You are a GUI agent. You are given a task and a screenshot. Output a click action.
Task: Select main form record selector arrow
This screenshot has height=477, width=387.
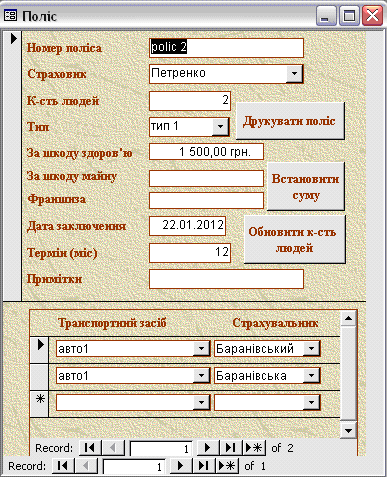pyautogui.click(x=12, y=166)
